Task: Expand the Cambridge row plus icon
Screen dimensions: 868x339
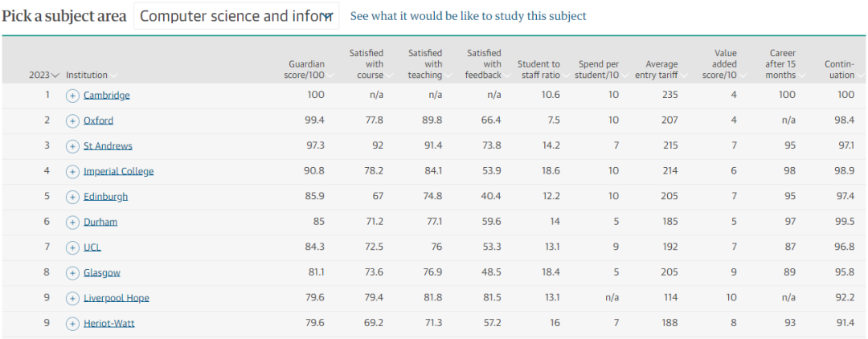Action: [x=72, y=96]
